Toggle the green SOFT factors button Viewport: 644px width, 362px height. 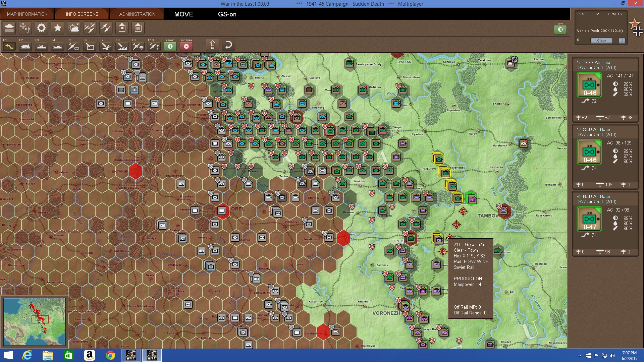[560, 29]
